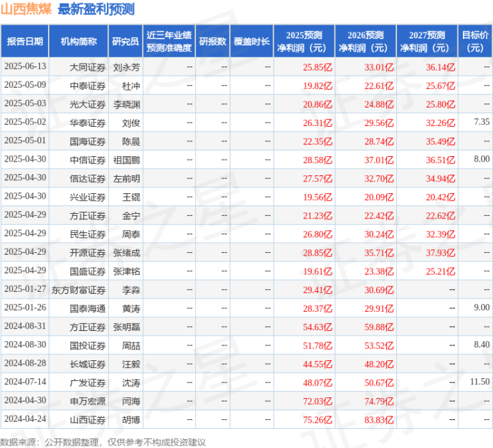Click 光大证券 institution cell
The height and width of the screenshot is (448, 493).
tap(87, 105)
